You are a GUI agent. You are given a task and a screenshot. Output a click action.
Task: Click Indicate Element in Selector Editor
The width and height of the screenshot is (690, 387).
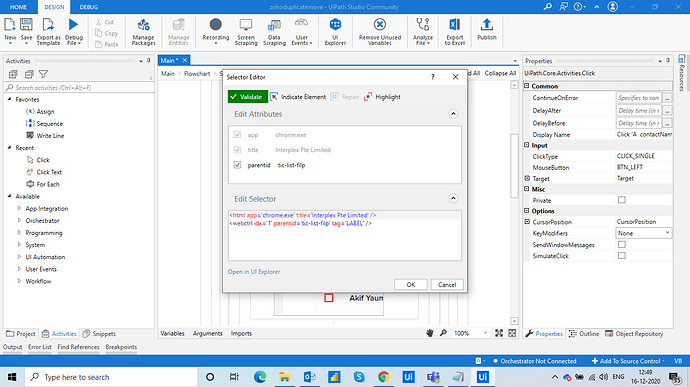point(298,97)
